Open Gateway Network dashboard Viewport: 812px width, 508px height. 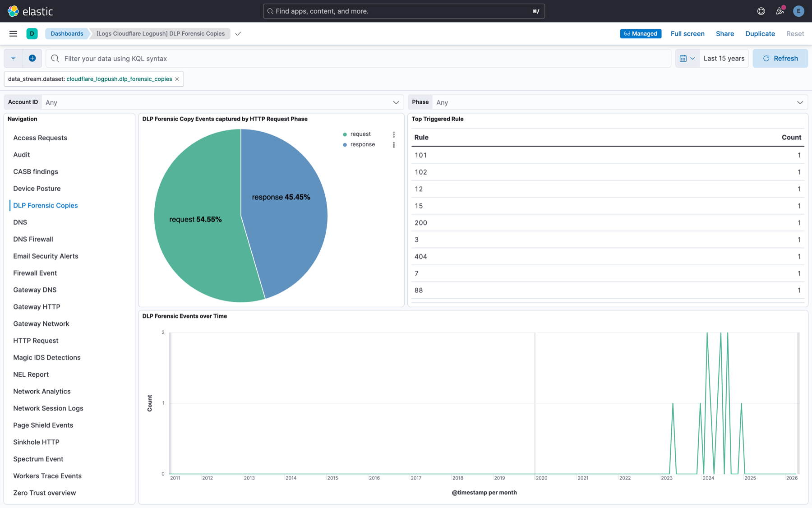[x=41, y=324]
